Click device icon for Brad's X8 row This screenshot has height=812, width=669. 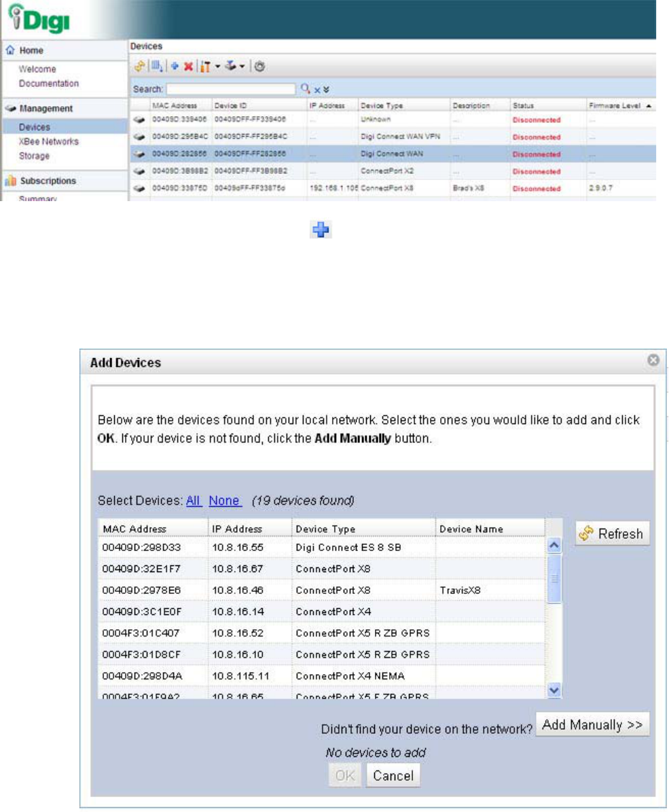[139, 188]
